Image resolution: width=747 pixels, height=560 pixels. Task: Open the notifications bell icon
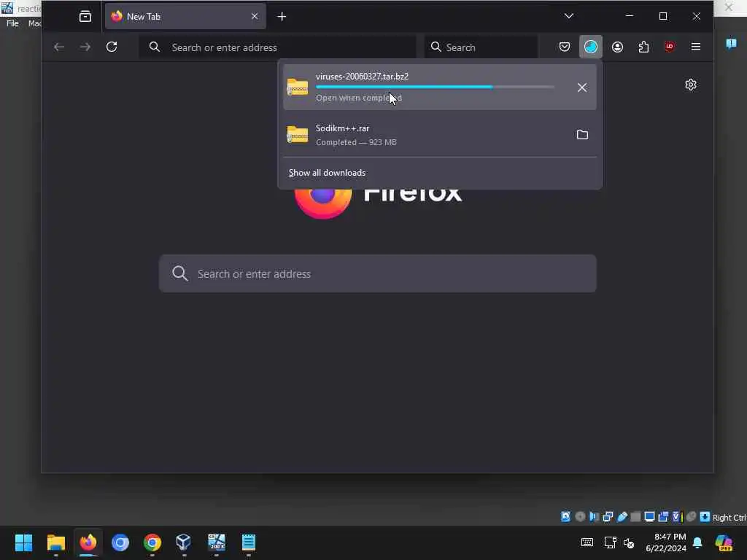click(697, 542)
